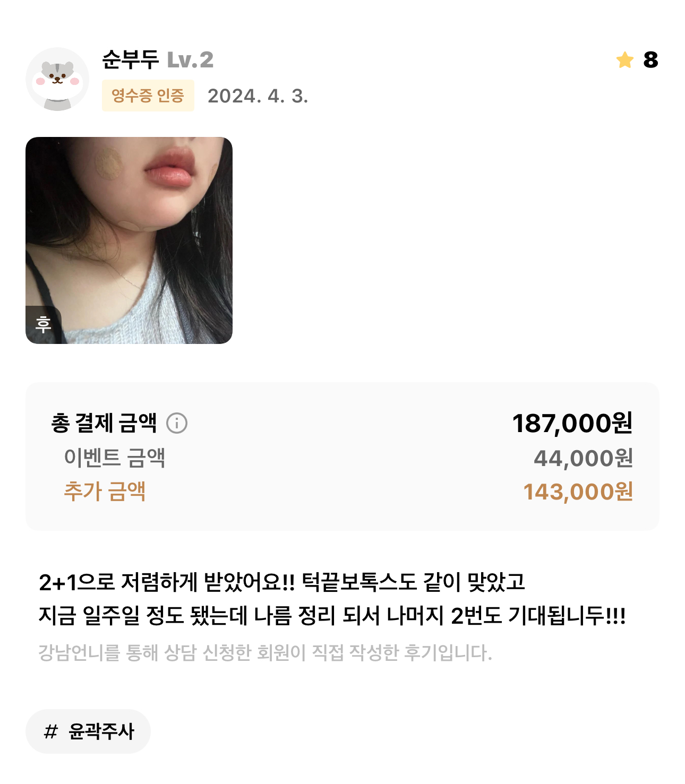
Task: Select the 총 결제 금액 heading
Action: (x=104, y=423)
